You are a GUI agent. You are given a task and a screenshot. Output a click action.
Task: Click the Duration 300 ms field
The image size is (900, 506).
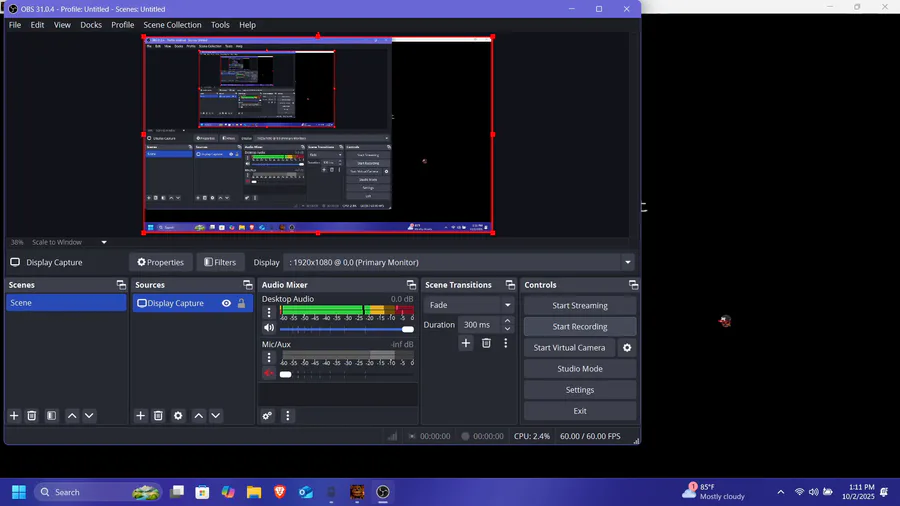point(480,325)
